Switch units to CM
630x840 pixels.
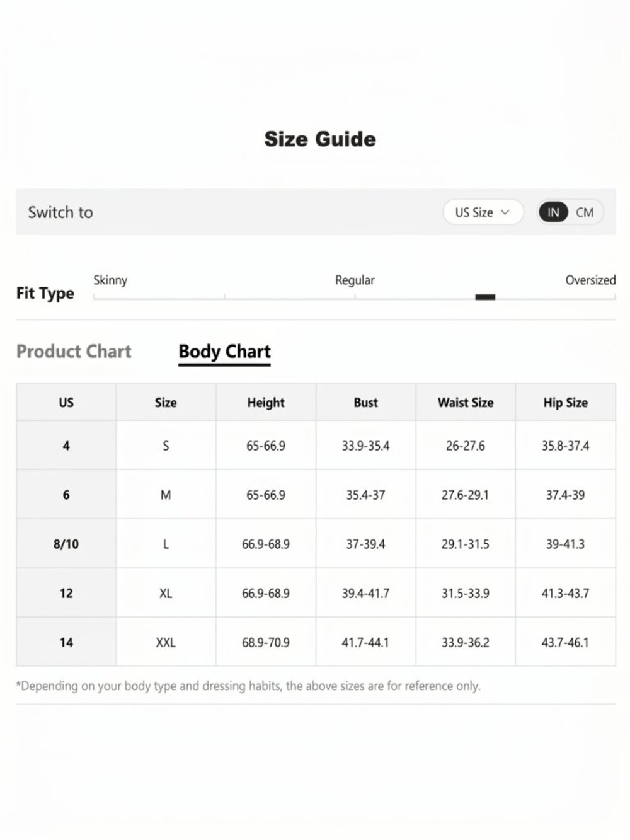click(585, 212)
